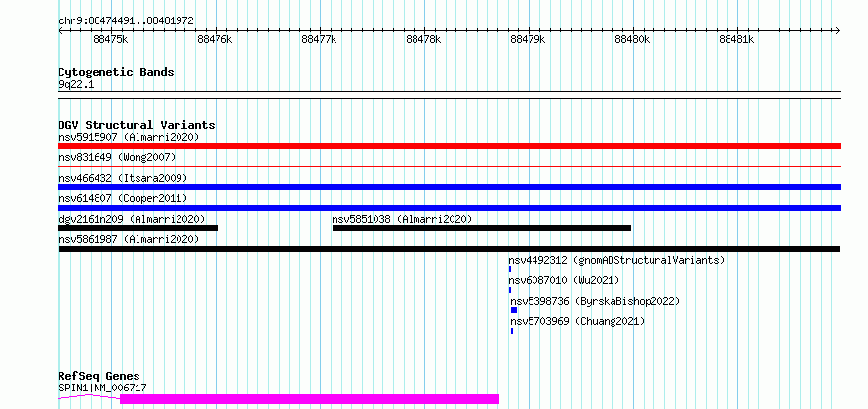Open variant label nsv5851038 (Almarri2020)

[x=402, y=219]
